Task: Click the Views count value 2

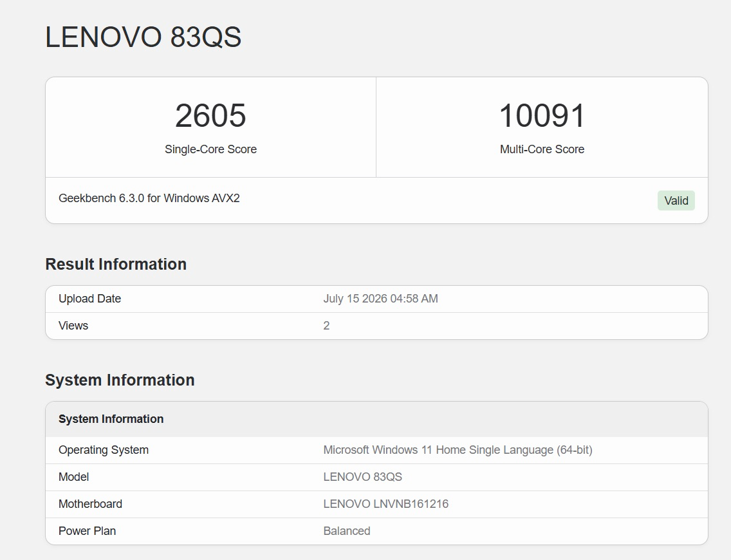Action: pyautogui.click(x=326, y=326)
